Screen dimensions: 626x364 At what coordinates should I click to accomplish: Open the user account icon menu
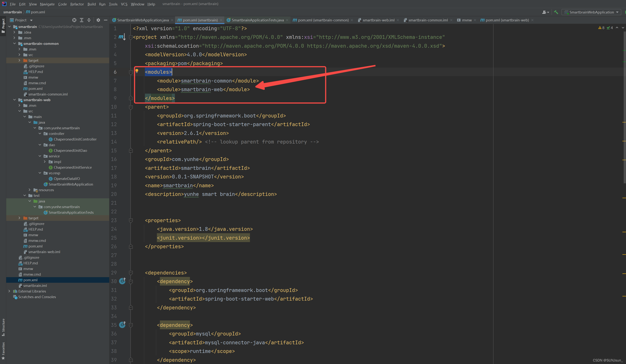point(545,12)
